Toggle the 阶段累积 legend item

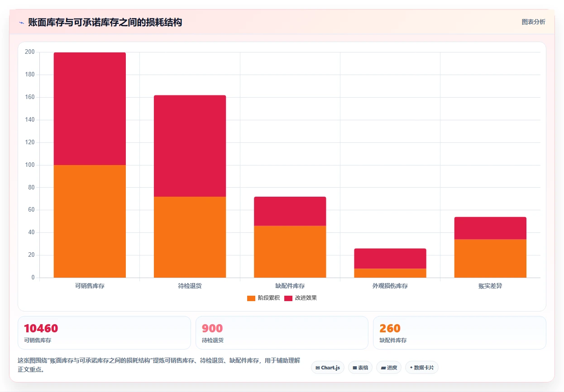pyautogui.click(x=263, y=298)
